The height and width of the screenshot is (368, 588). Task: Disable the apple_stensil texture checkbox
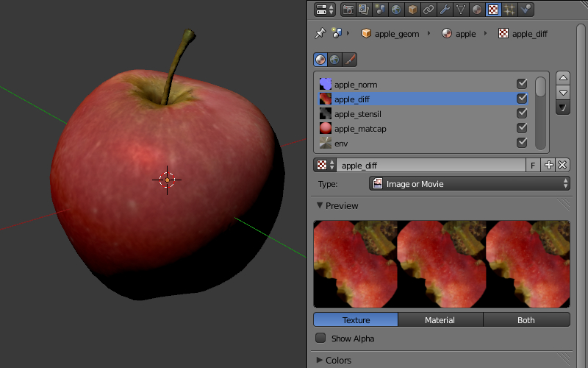[522, 113]
